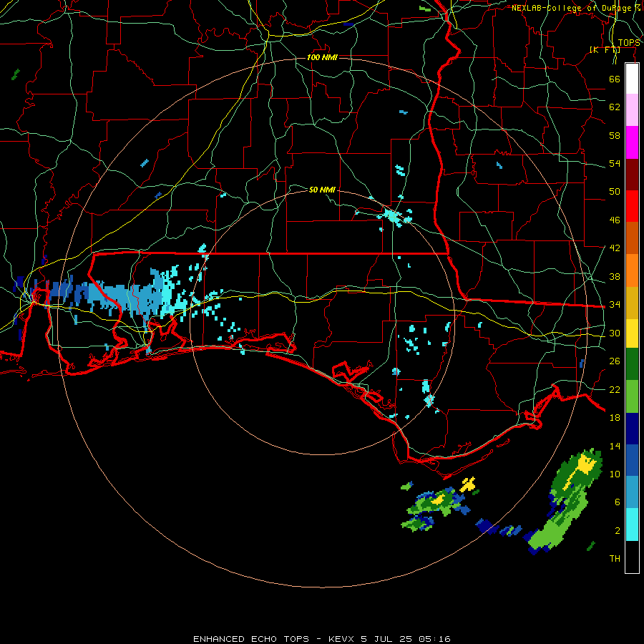Click the legend value 10
644x644 pixels.
point(615,474)
